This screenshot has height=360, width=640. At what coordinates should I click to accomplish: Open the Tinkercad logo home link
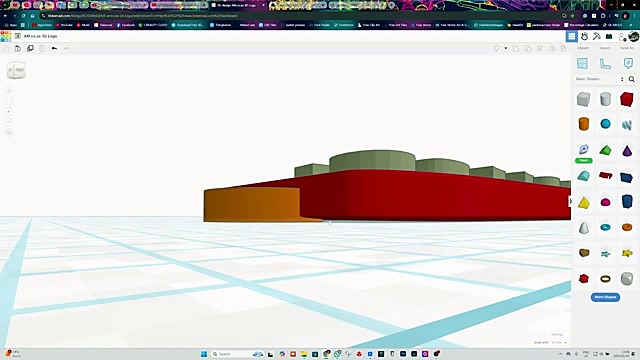coord(6,36)
